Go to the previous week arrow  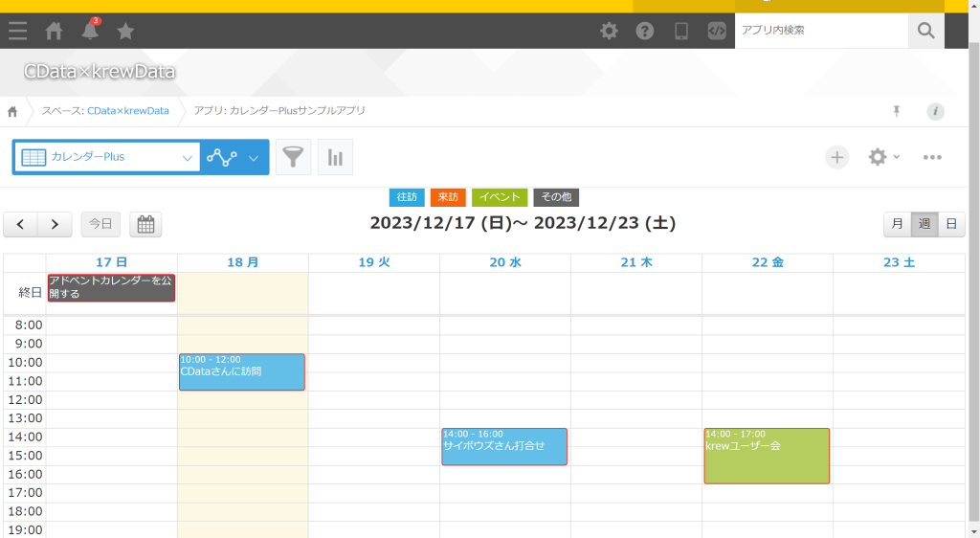click(21, 224)
